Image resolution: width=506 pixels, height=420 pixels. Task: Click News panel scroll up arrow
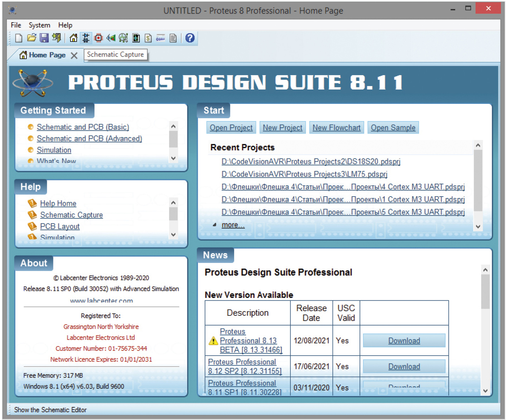click(485, 270)
